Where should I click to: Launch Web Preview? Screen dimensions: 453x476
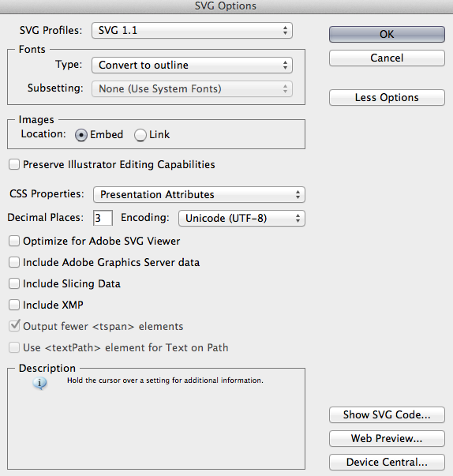(x=387, y=438)
